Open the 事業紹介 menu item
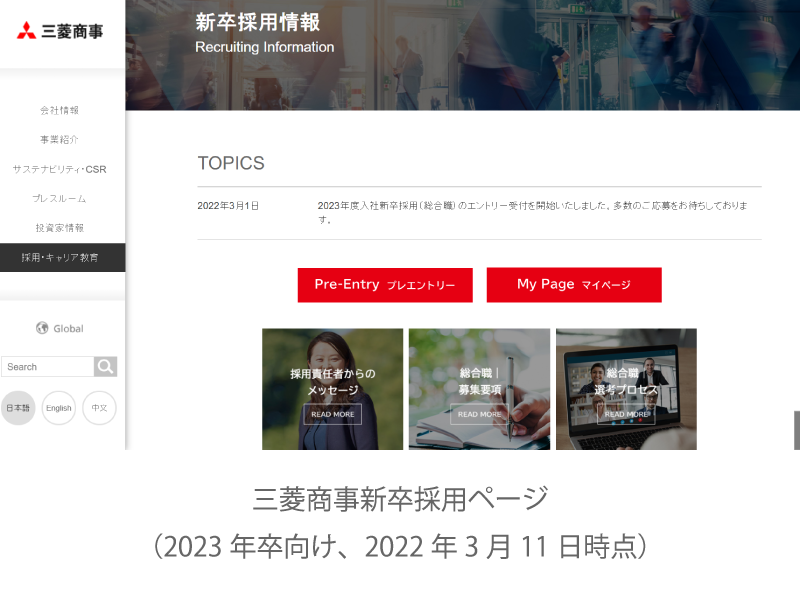Viewport: 800px width, 600px height. [x=60, y=139]
